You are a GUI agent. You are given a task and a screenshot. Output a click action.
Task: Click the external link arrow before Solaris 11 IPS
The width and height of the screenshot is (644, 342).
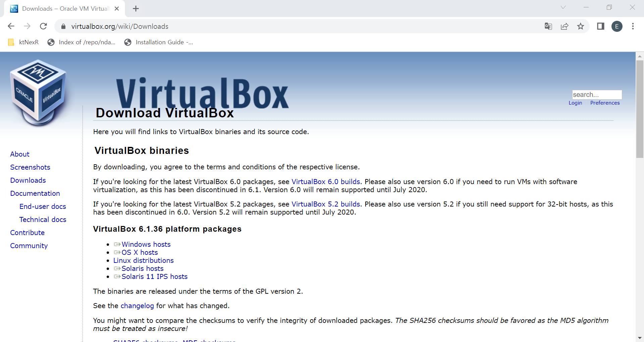click(x=117, y=277)
